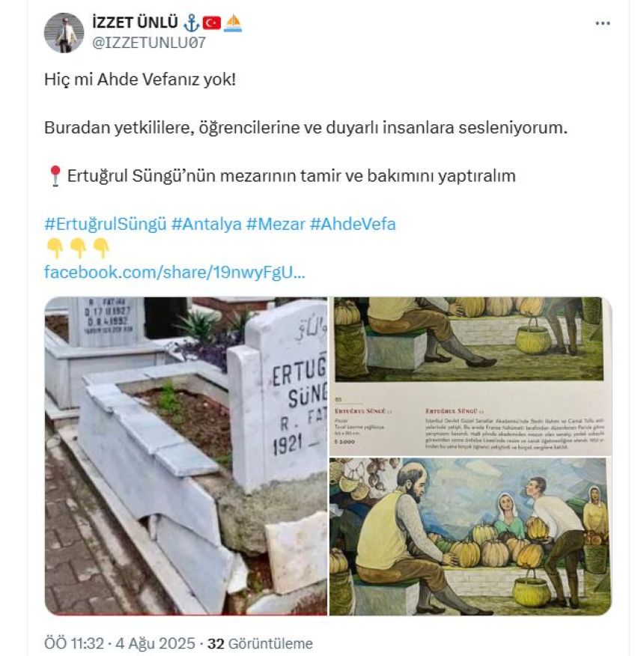View the bottom pumpkin market painting image
Image resolution: width=644 pixels, height=656 pixels.
click(x=471, y=537)
